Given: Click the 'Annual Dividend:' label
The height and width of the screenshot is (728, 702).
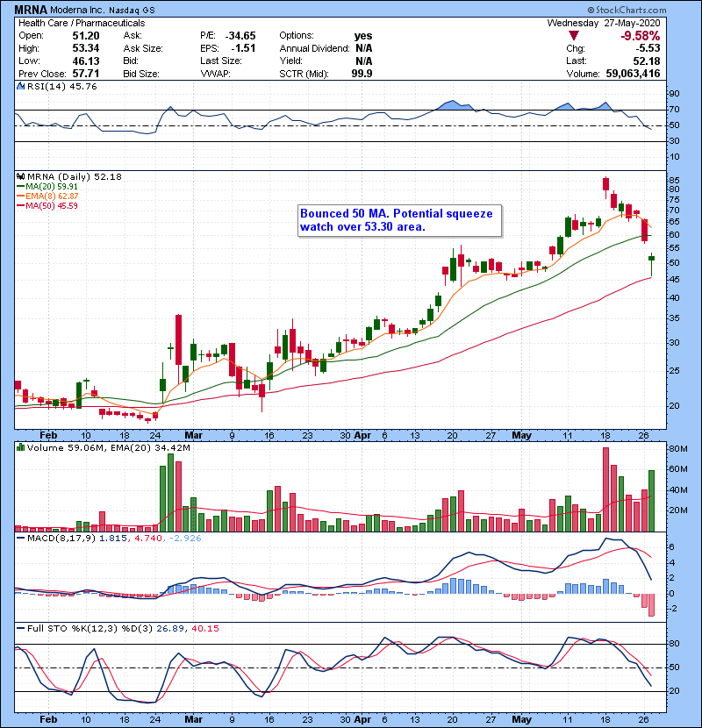Looking at the screenshot, I should point(314,48).
